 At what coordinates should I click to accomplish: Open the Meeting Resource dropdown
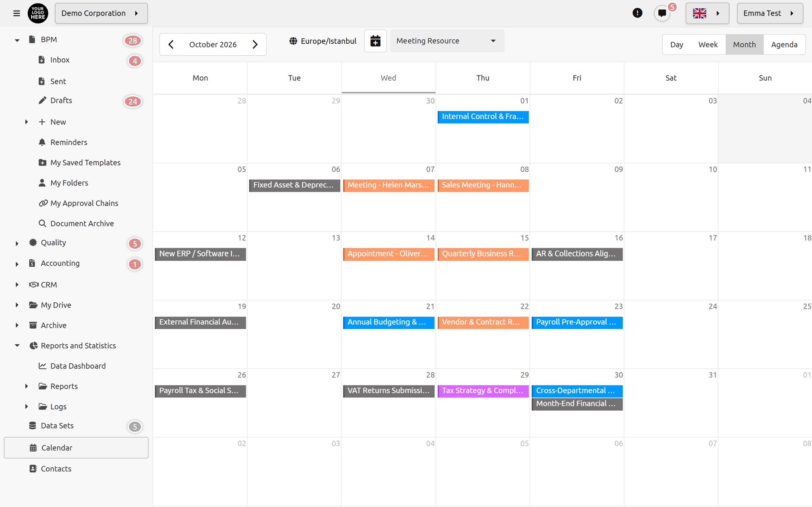click(x=447, y=41)
